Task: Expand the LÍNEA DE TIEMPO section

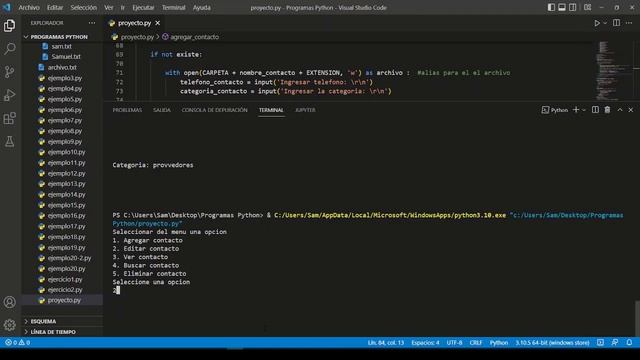Action: click(53, 332)
